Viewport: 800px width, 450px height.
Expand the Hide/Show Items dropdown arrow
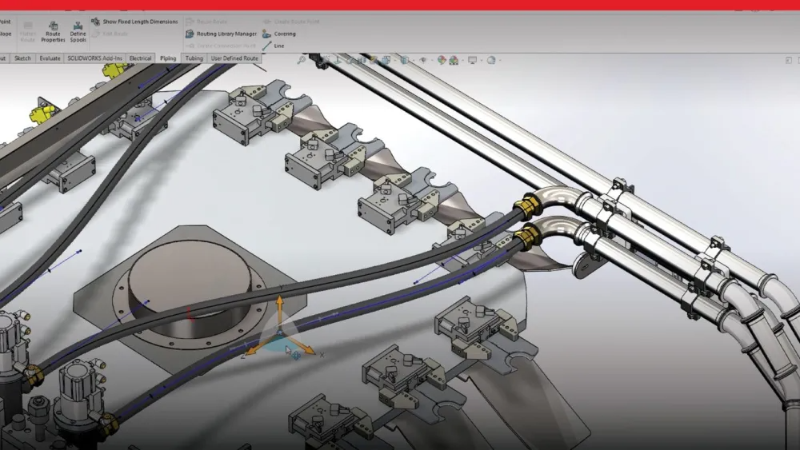[x=432, y=60]
